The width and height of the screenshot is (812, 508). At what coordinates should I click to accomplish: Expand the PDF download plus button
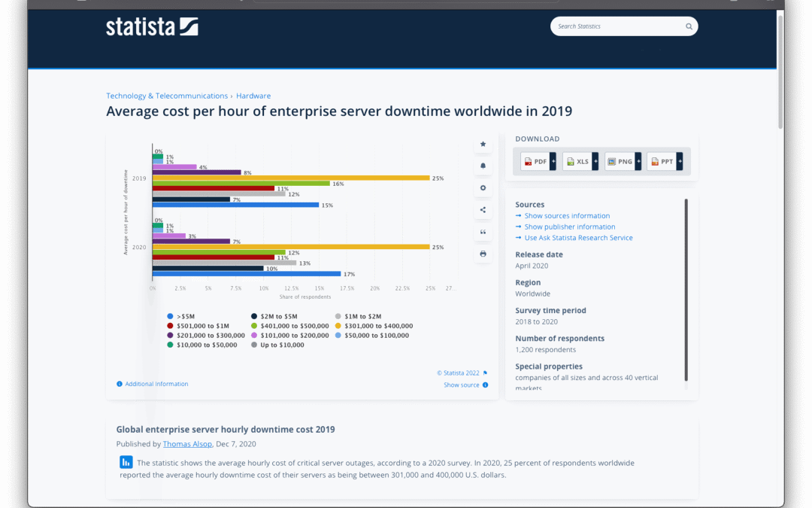(553, 162)
